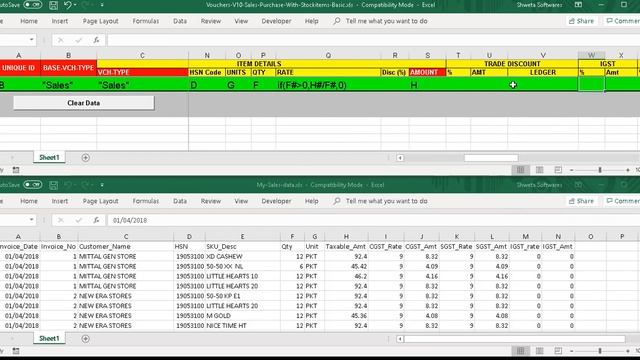This screenshot has height=360, width=640.
Task: Click formula bar showing 01/04/2018
Action: tap(373, 220)
